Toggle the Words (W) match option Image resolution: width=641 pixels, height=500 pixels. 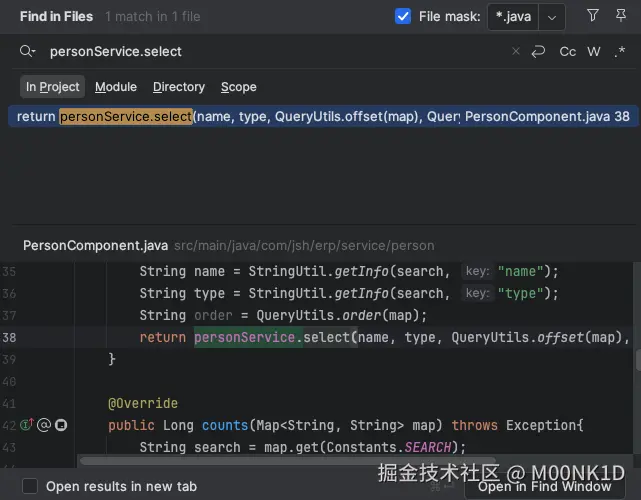coord(594,51)
